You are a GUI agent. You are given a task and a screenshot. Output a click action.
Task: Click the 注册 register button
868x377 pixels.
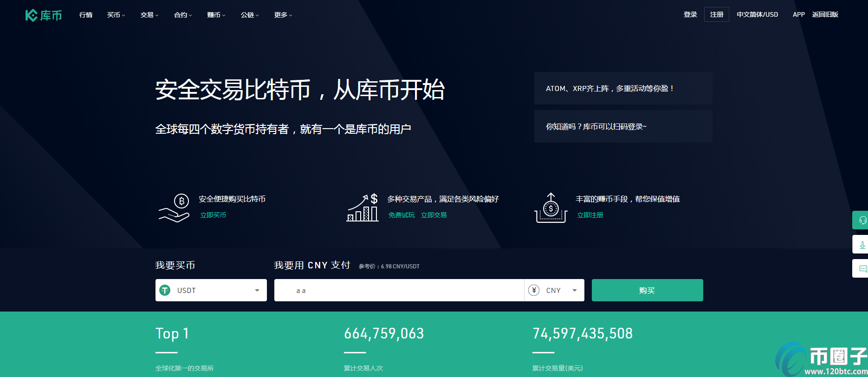[716, 14]
